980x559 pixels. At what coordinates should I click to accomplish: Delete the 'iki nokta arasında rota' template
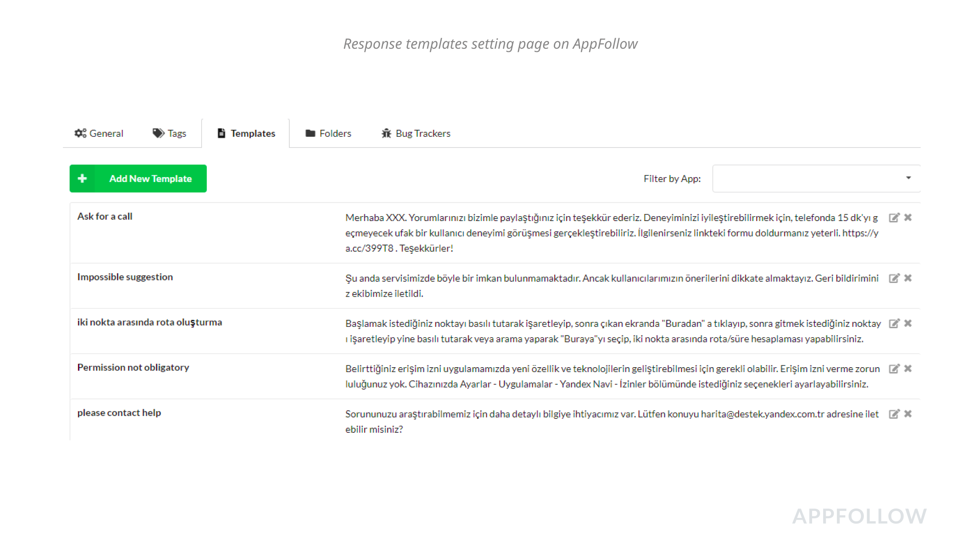(x=908, y=323)
